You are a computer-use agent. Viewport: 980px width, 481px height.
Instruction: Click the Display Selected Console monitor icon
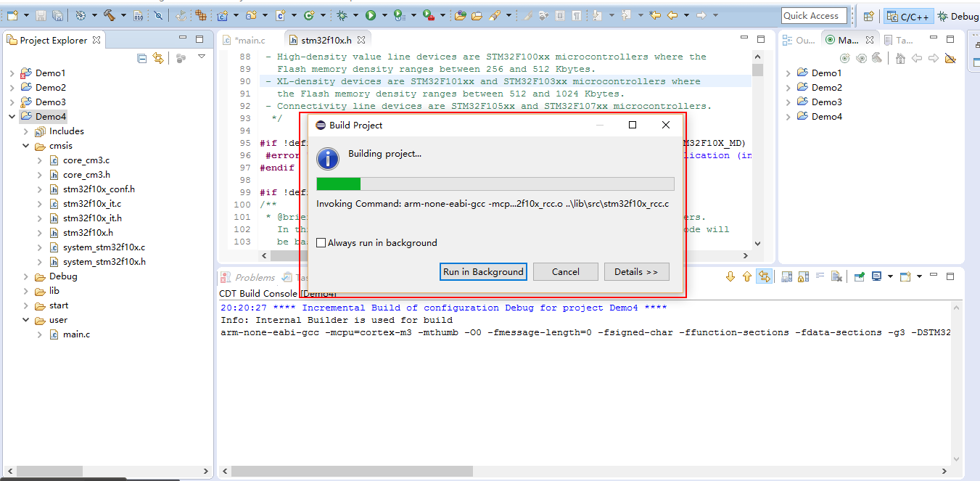876,276
